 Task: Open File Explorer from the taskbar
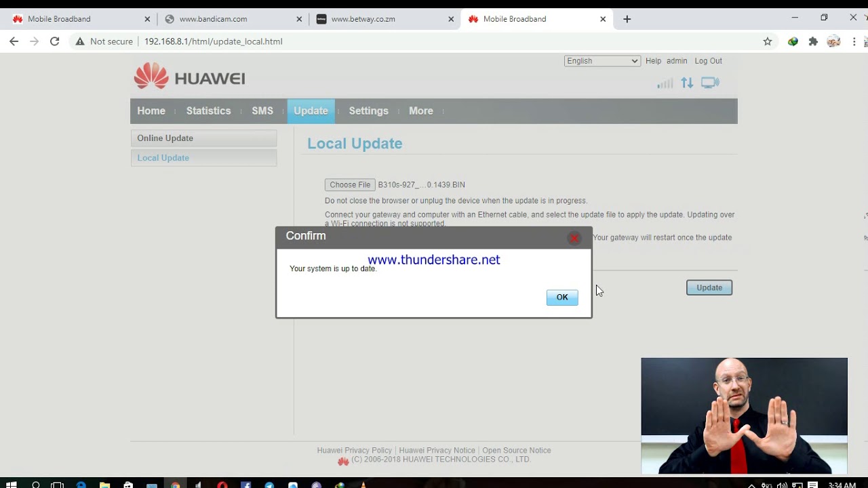tap(104, 485)
